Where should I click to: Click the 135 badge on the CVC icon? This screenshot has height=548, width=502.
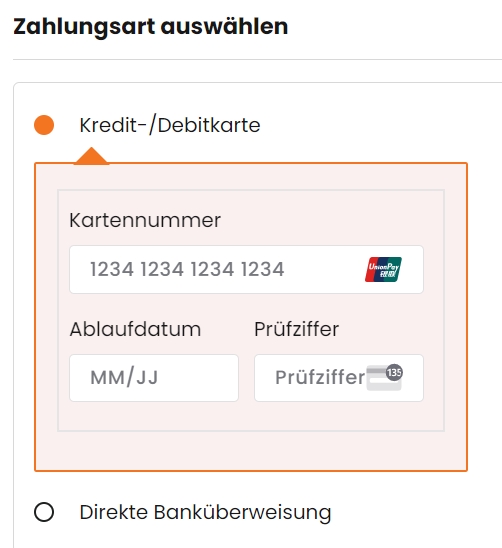pyautogui.click(x=394, y=373)
